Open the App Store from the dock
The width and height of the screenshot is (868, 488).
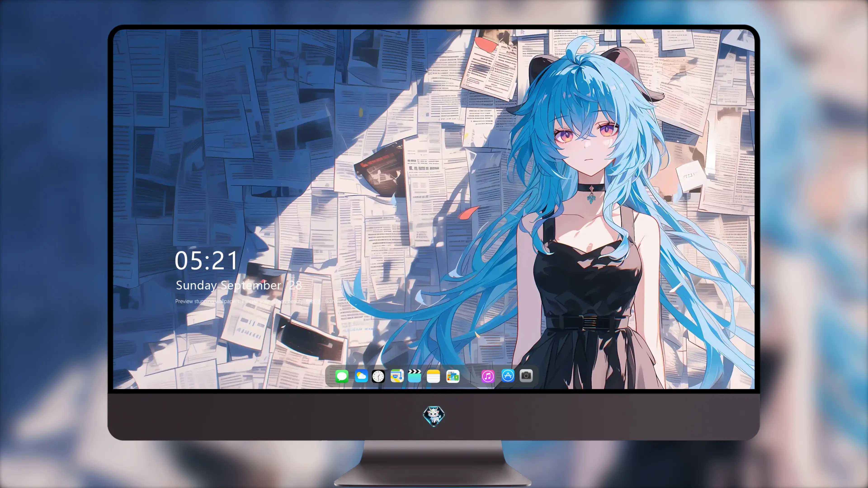pyautogui.click(x=508, y=375)
